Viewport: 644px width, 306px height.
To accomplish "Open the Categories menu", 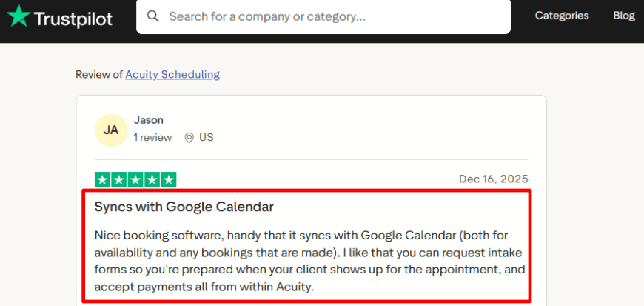I will coord(562,16).
